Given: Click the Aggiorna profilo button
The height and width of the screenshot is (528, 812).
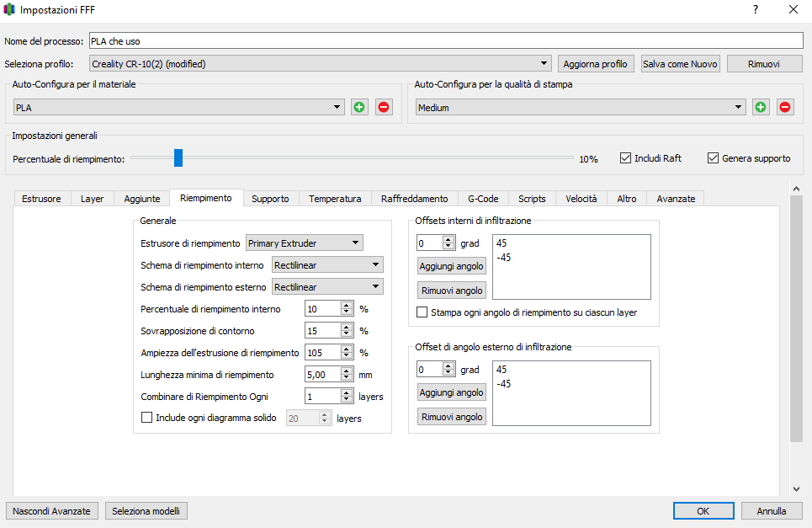Looking at the screenshot, I should [595, 64].
